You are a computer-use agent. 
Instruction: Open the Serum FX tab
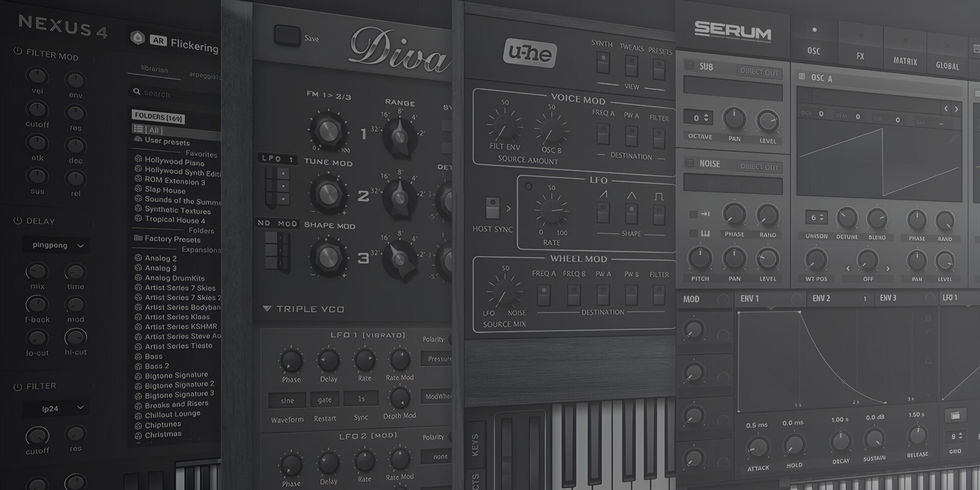(x=861, y=46)
